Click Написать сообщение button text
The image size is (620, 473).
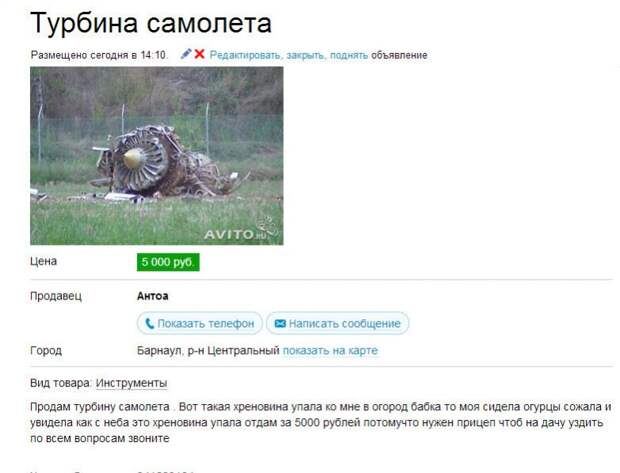[x=344, y=324]
